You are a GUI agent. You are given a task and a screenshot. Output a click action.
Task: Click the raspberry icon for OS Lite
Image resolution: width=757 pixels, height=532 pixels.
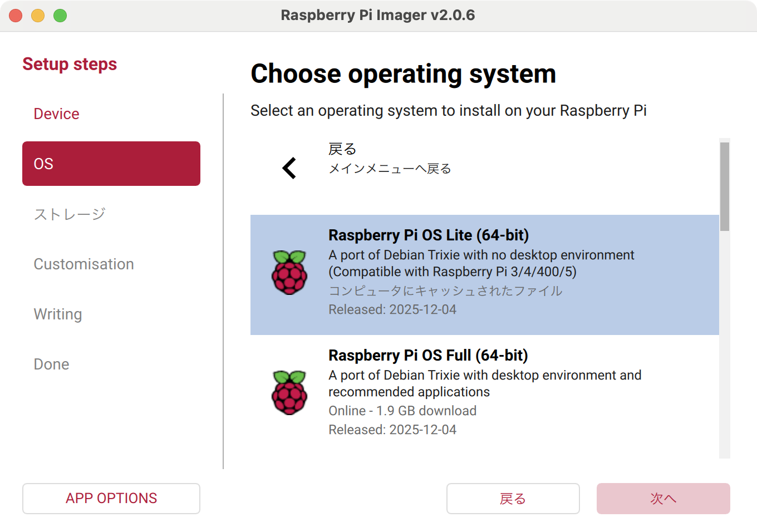(289, 272)
